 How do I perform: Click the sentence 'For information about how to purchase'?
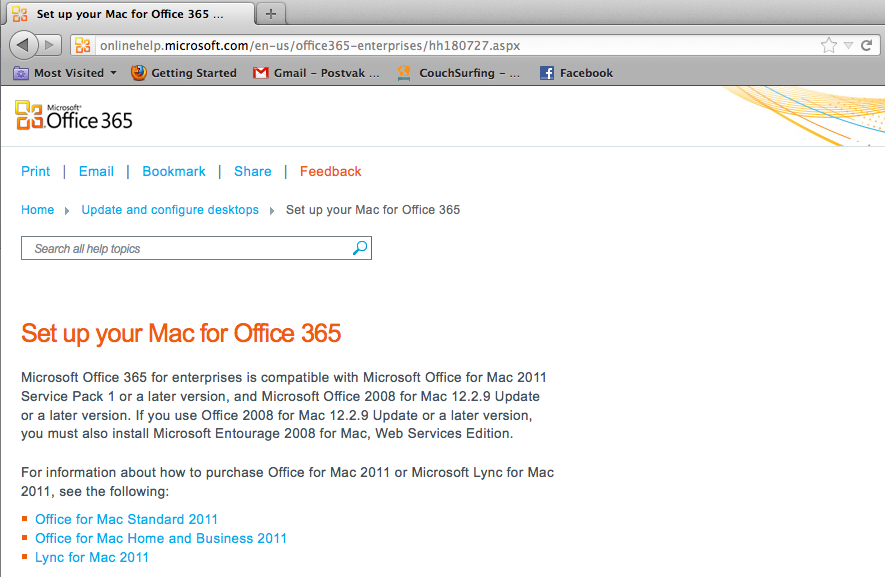(287, 482)
